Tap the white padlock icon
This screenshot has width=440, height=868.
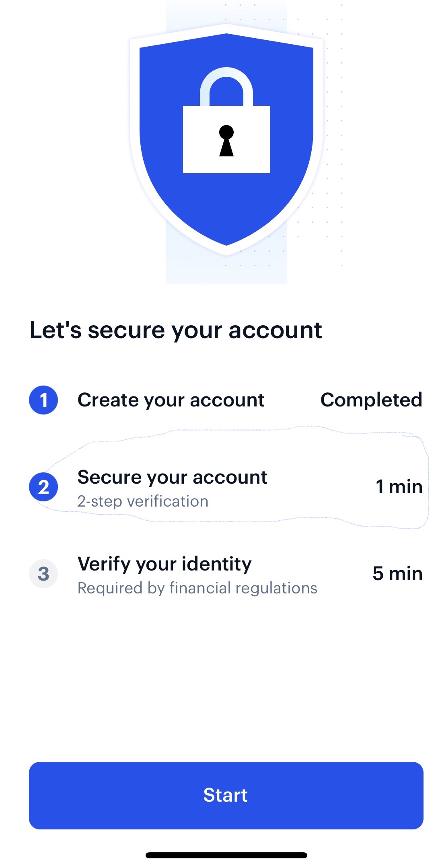pyautogui.click(x=226, y=121)
